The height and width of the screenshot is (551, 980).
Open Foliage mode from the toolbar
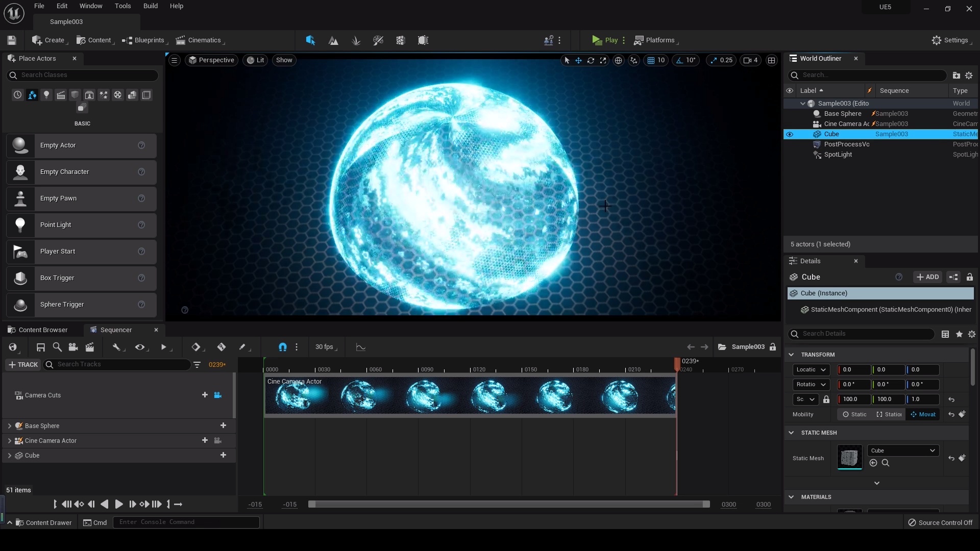pyautogui.click(x=356, y=40)
